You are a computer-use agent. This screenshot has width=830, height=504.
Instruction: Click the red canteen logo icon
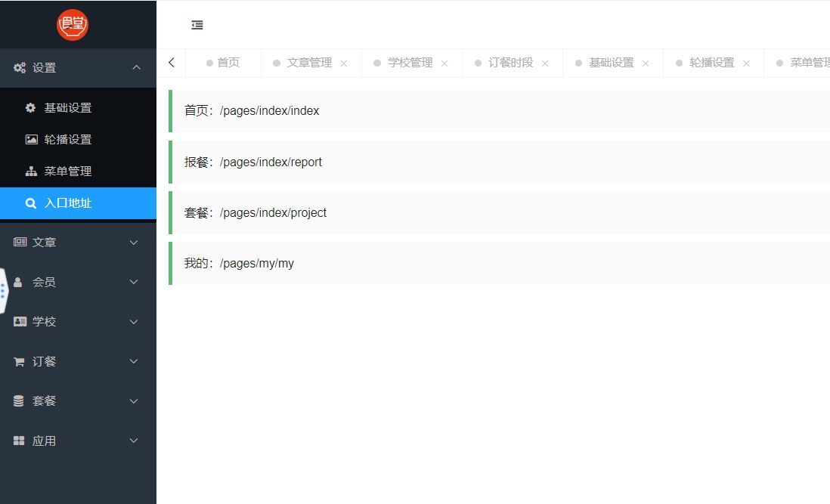point(73,25)
